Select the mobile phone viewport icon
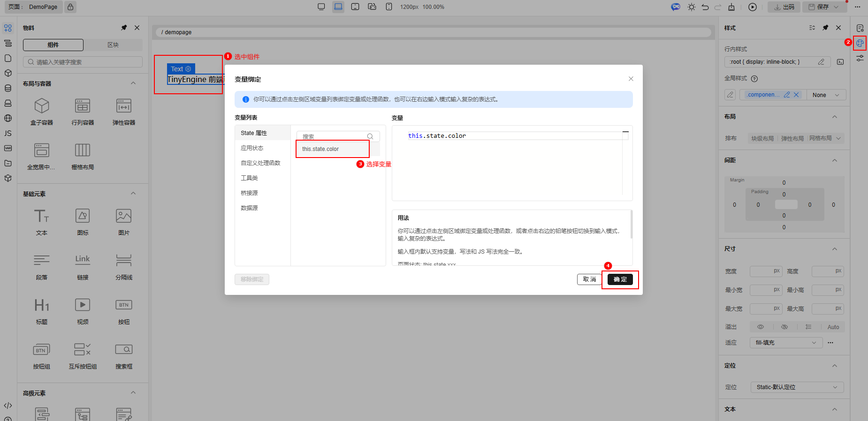 point(389,7)
